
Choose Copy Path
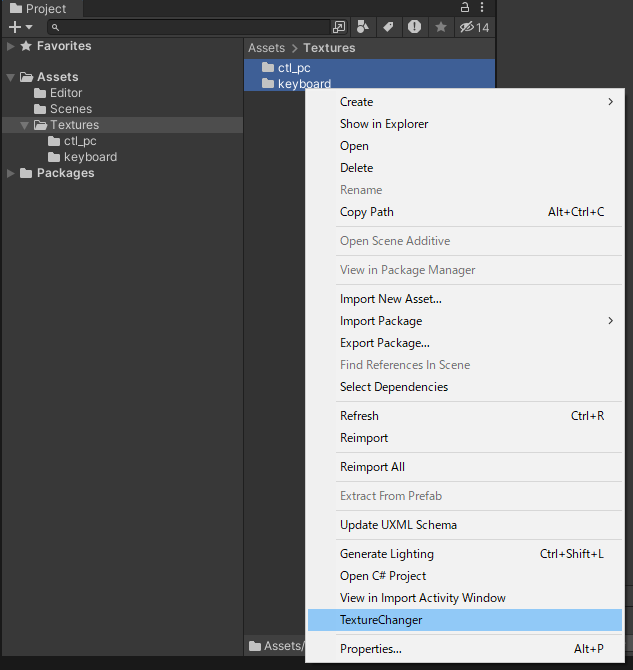[465, 212]
